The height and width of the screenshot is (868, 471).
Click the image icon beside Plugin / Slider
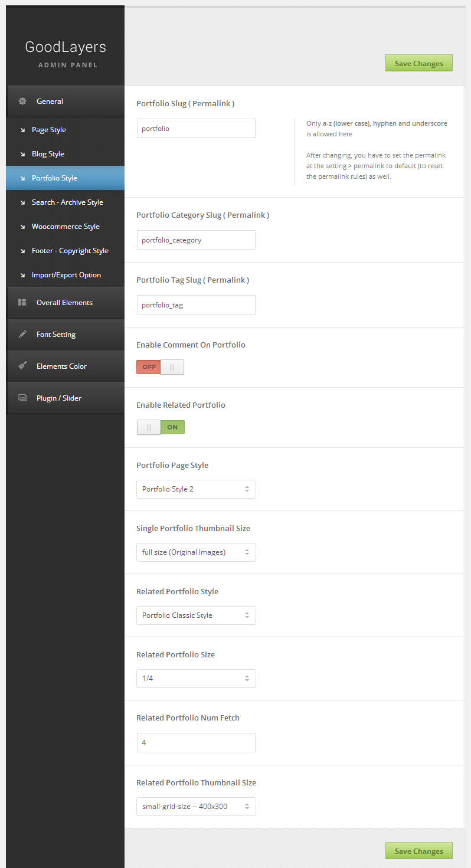[22, 398]
